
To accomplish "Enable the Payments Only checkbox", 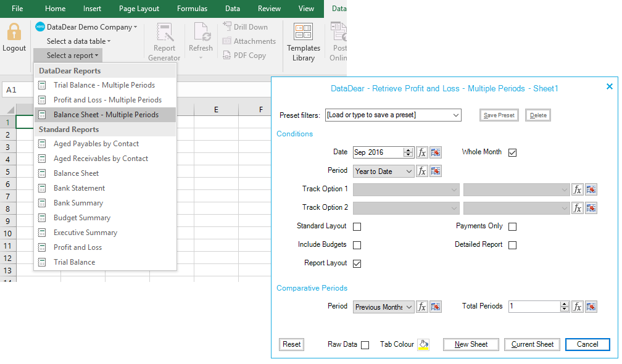I will point(513,226).
